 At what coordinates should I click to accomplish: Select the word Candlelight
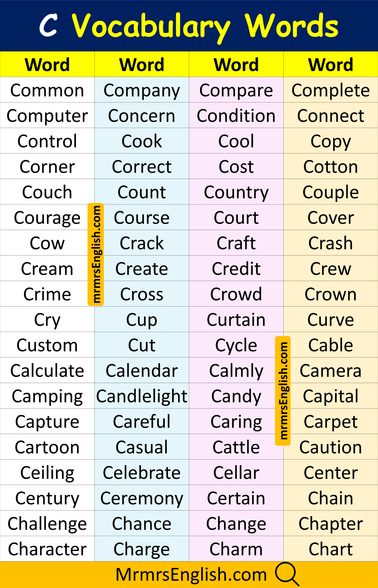(x=142, y=396)
